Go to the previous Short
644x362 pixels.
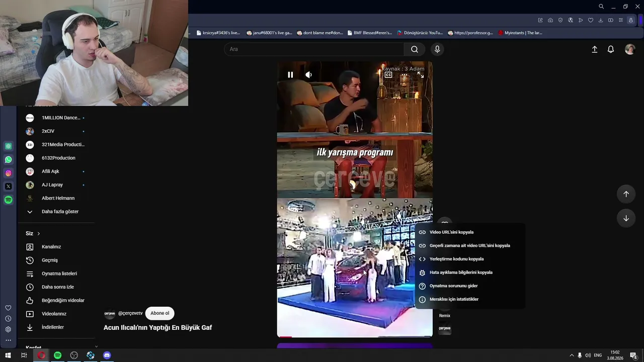[626, 194]
